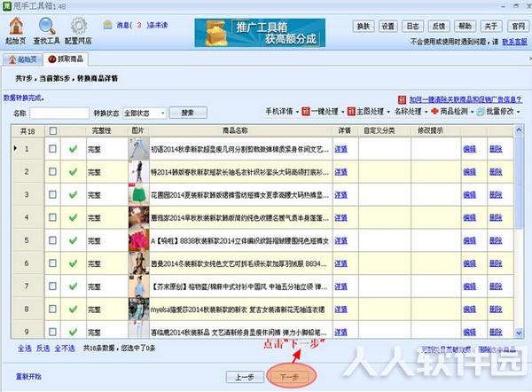Select the product name text in row 7
This screenshot has height=392, width=532.
pos(239,286)
